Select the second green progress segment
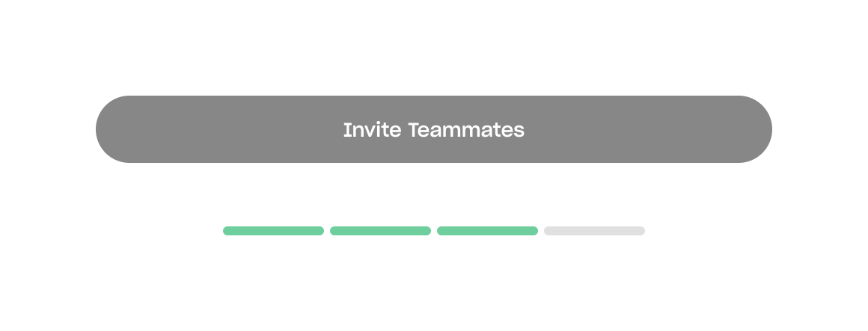This screenshot has width=868, height=331. click(x=380, y=231)
